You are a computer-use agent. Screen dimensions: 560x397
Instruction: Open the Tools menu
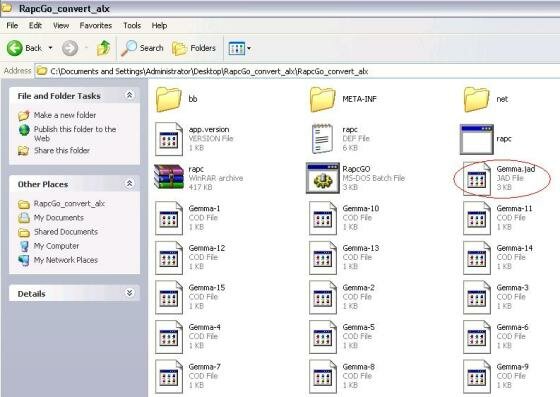[x=132, y=25]
